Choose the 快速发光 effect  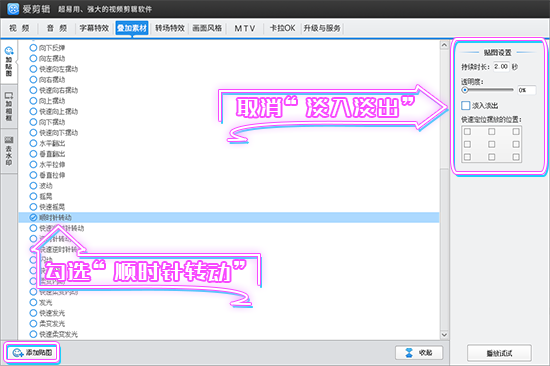[x=47, y=313]
